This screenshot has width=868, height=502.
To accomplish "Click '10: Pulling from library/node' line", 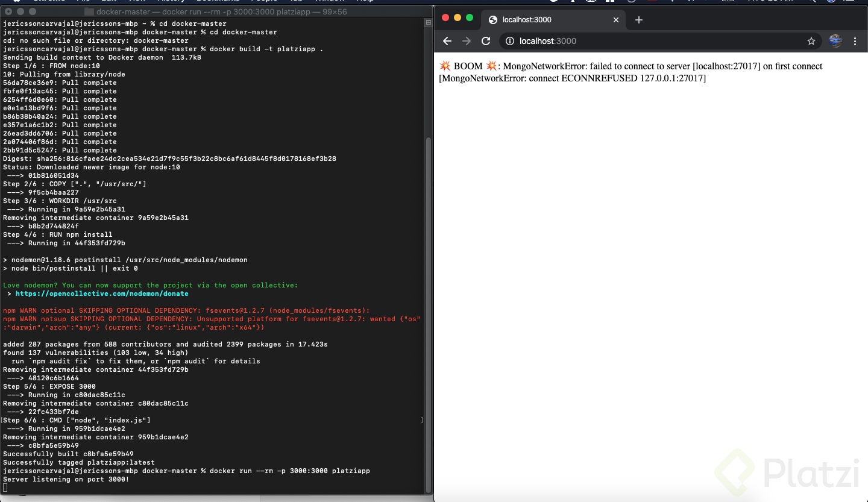I will 64,74.
